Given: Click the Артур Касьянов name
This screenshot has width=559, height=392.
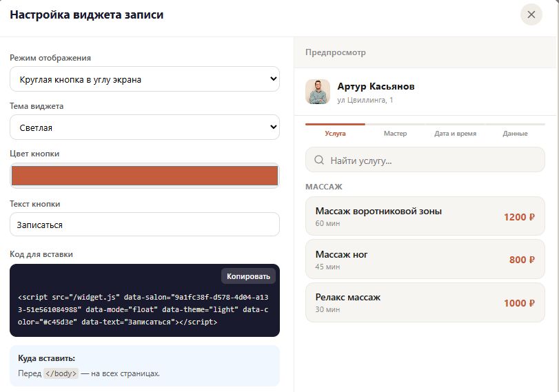Looking at the screenshot, I should 376,86.
